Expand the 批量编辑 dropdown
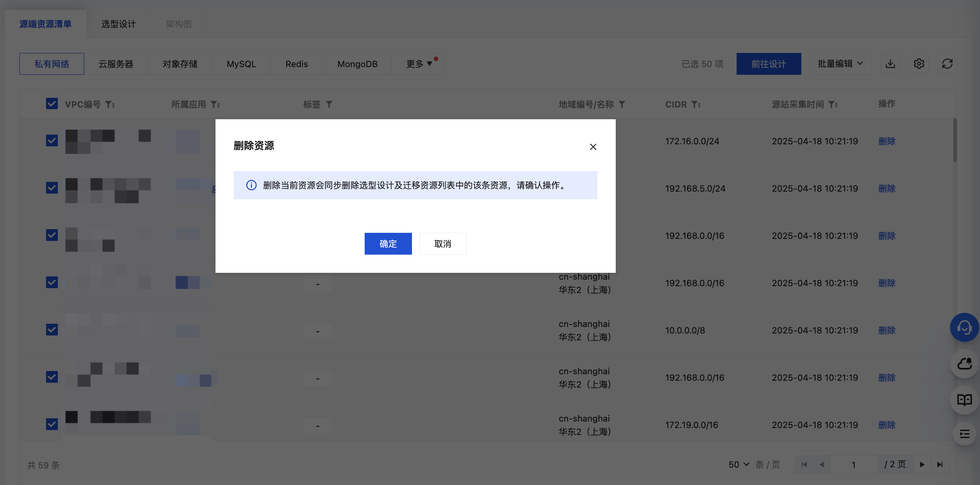 pos(840,64)
